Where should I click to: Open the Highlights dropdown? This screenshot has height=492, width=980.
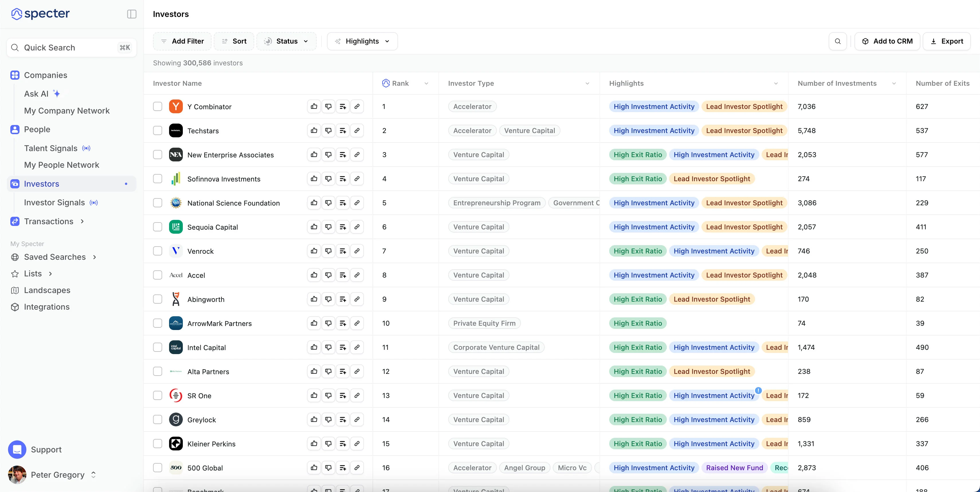click(x=362, y=41)
